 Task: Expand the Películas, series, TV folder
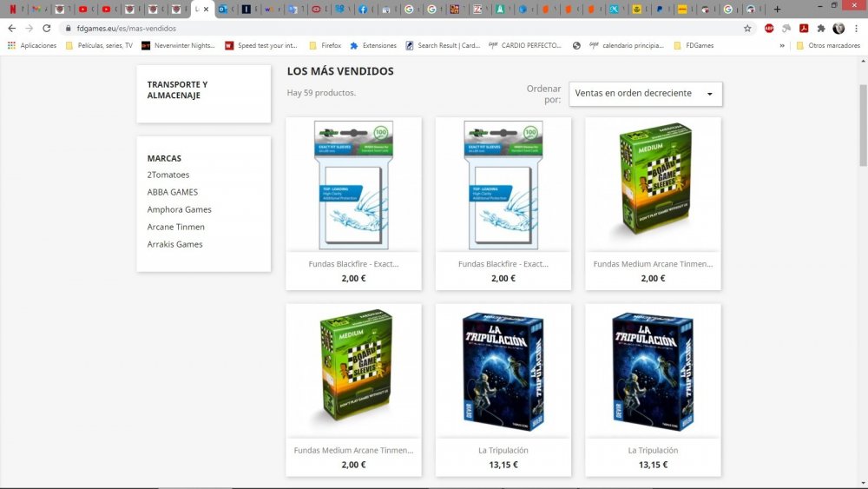pos(99,45)
